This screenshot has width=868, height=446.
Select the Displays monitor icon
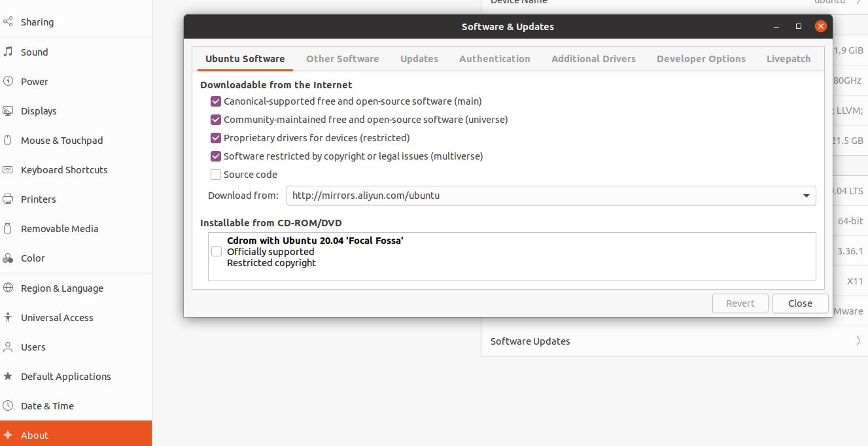[x=8, y=111]
